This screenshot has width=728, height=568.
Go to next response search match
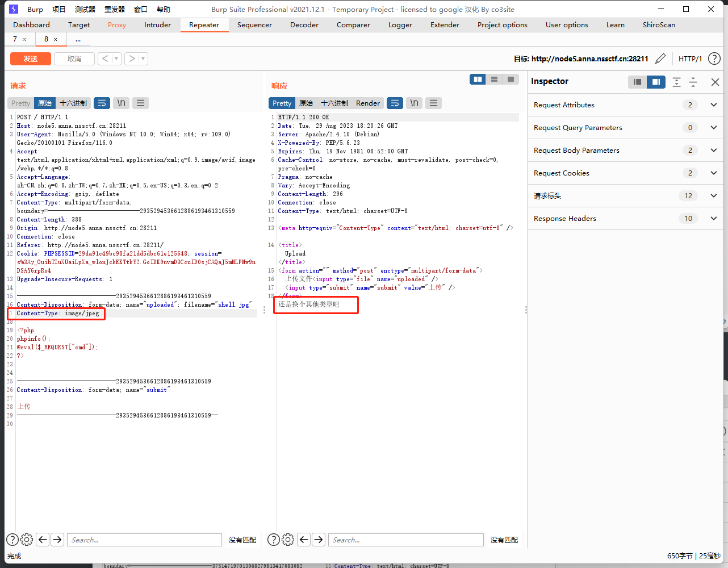click(x=319, y=540)
